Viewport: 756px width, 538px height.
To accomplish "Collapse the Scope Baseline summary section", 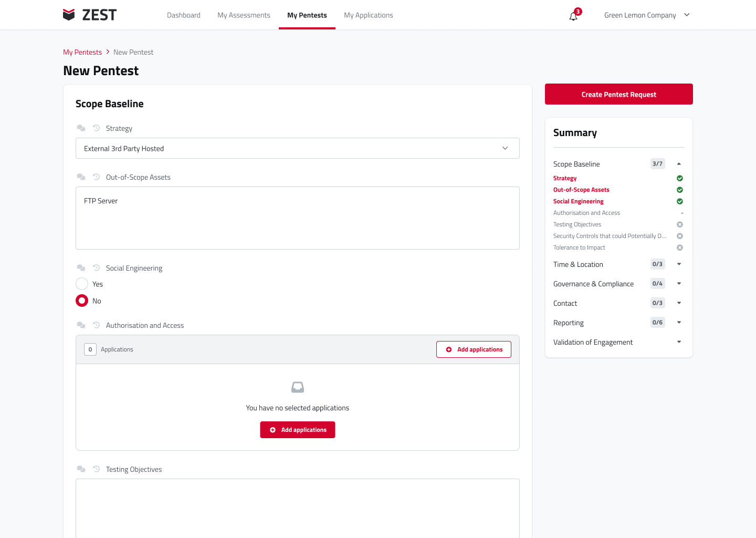I will (679, 164).
